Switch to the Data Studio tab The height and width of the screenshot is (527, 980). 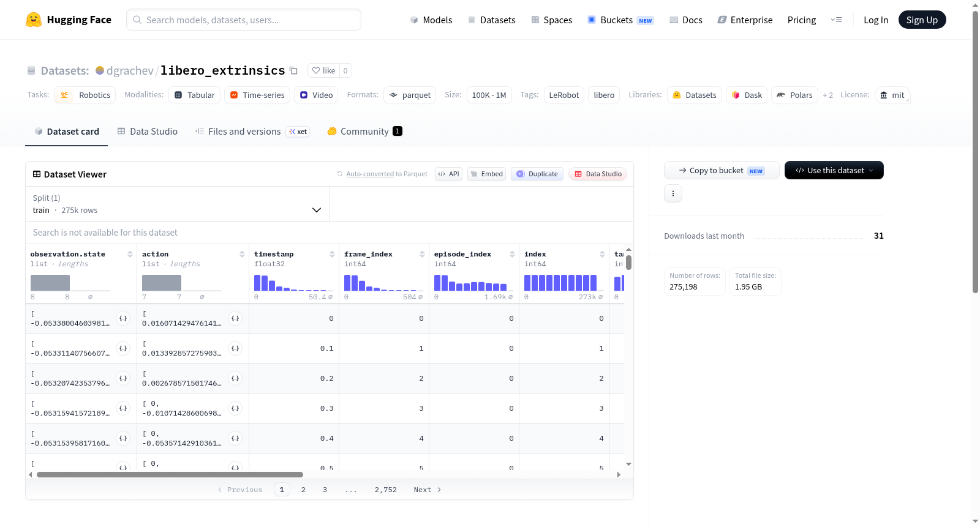148,132
